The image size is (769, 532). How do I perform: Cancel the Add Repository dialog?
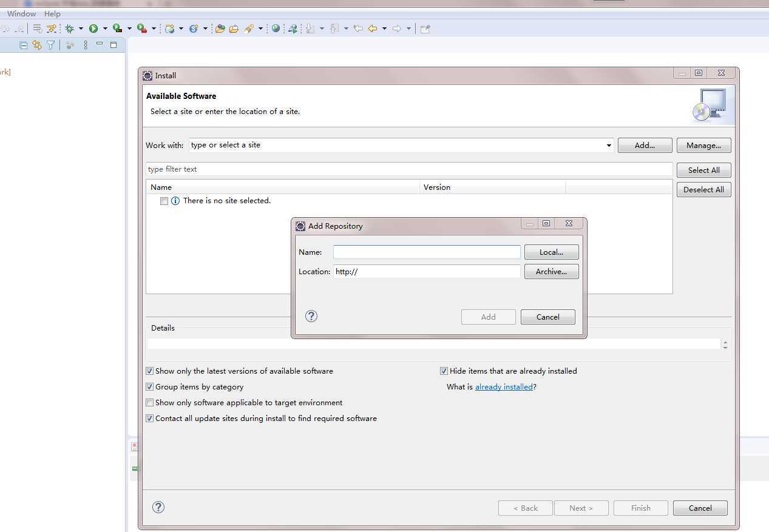[x=547, y=317]
